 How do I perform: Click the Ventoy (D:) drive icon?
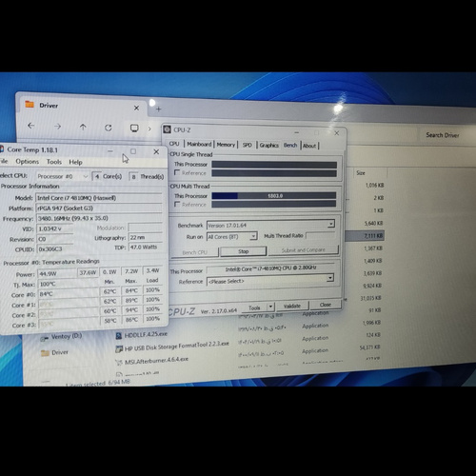click(x=45, y=338)
